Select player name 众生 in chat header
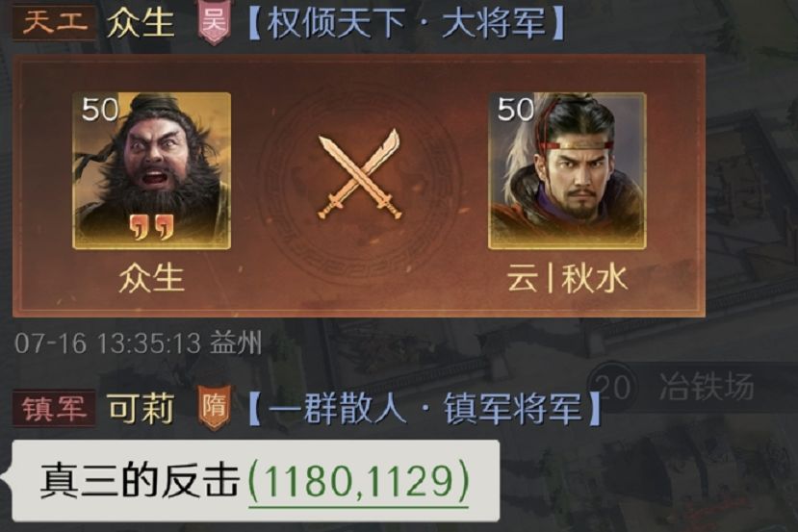798x532 pixels. (x=141, y=23)
